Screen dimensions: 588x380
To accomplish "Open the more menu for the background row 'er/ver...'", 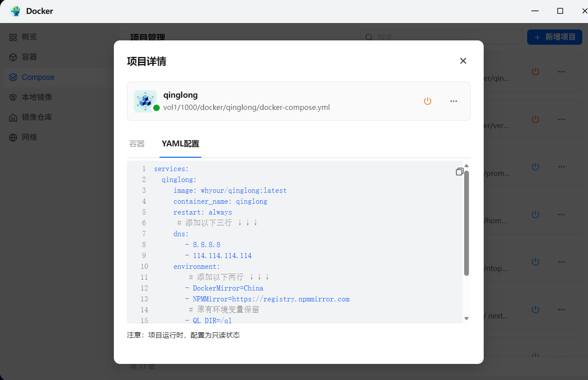I will 561,119.
